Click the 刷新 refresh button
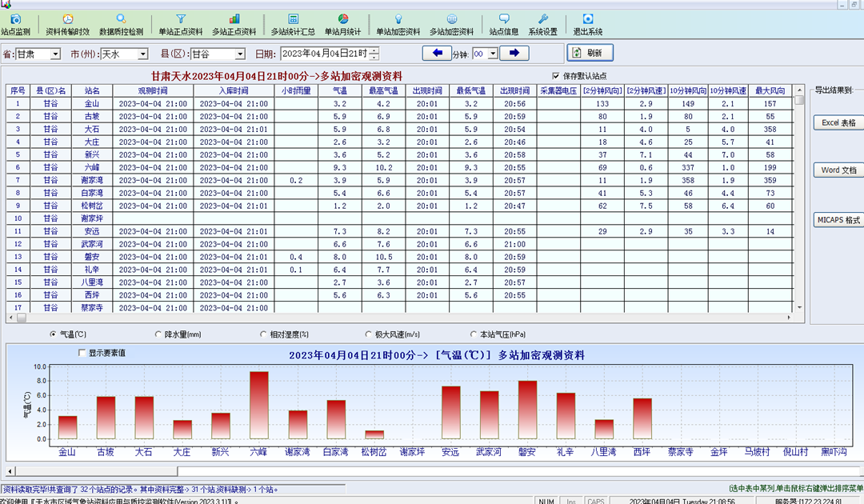Viewport: 864px width, 504px height. [x=590, y=53]
